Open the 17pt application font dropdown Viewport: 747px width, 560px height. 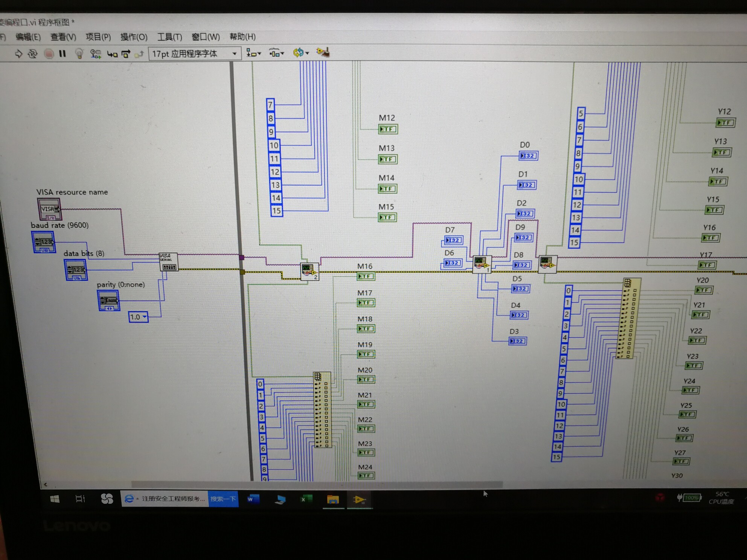195,53
